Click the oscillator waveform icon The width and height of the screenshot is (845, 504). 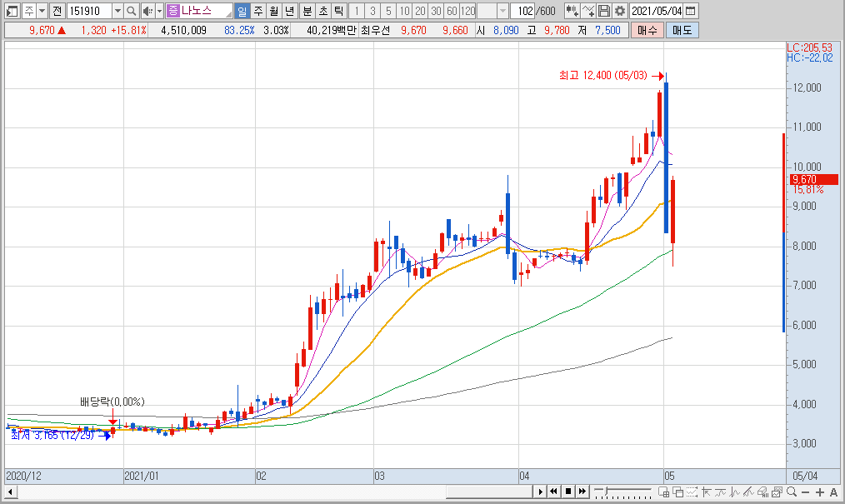[x=734, y=492]
